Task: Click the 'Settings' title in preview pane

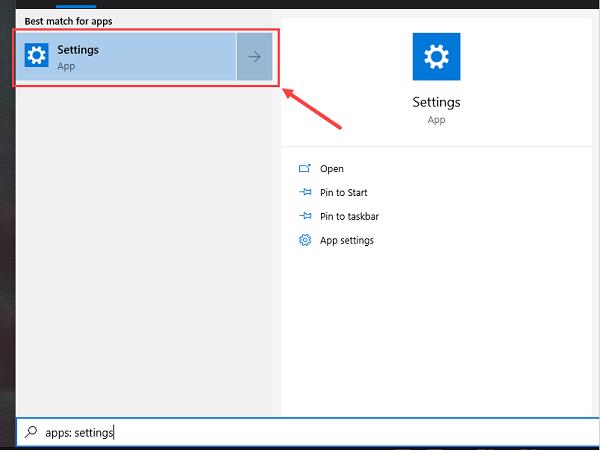Action: tap(436, 102)
